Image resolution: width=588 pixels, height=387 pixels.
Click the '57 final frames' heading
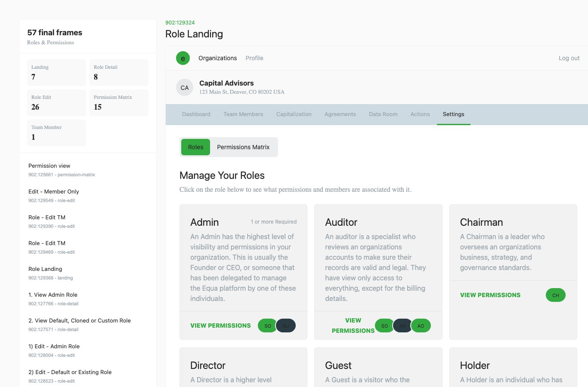(55, 33)
